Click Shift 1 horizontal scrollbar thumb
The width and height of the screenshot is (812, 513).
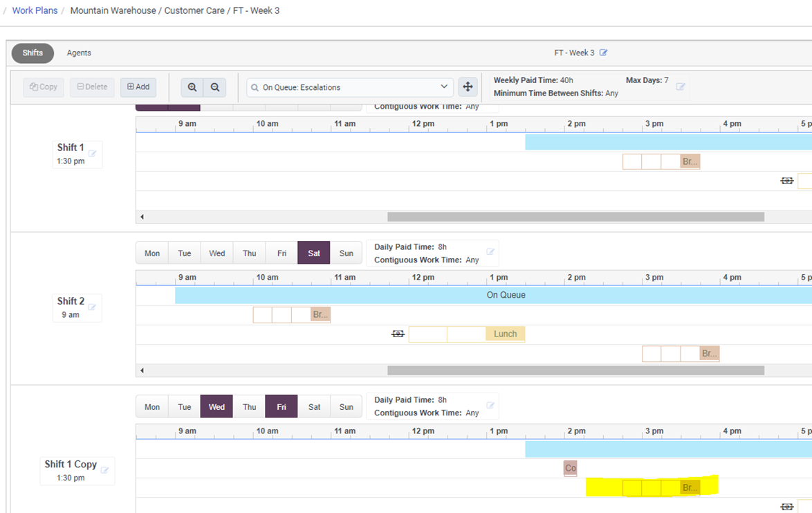tap(576, 217)
